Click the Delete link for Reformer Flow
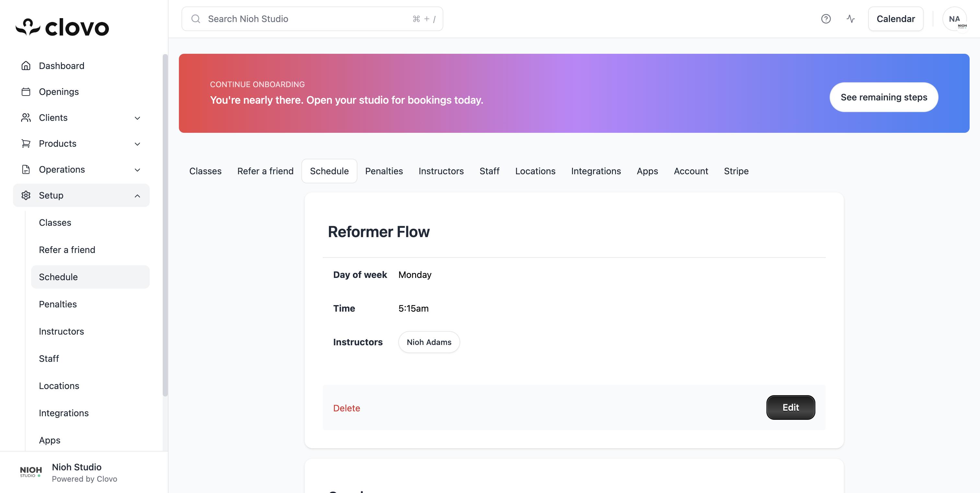The height and width of the screenshot is (493, 980). click(346, 408)
